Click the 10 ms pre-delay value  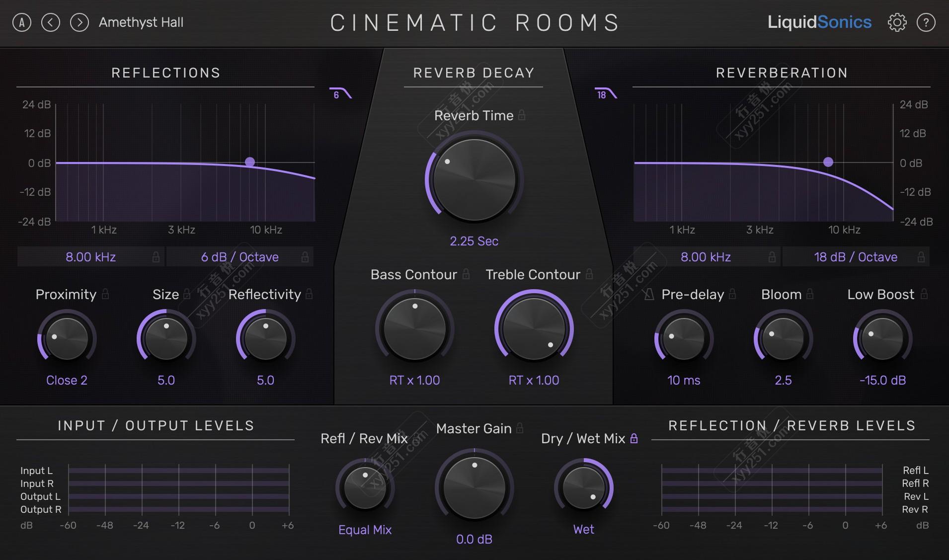point(684,380)
